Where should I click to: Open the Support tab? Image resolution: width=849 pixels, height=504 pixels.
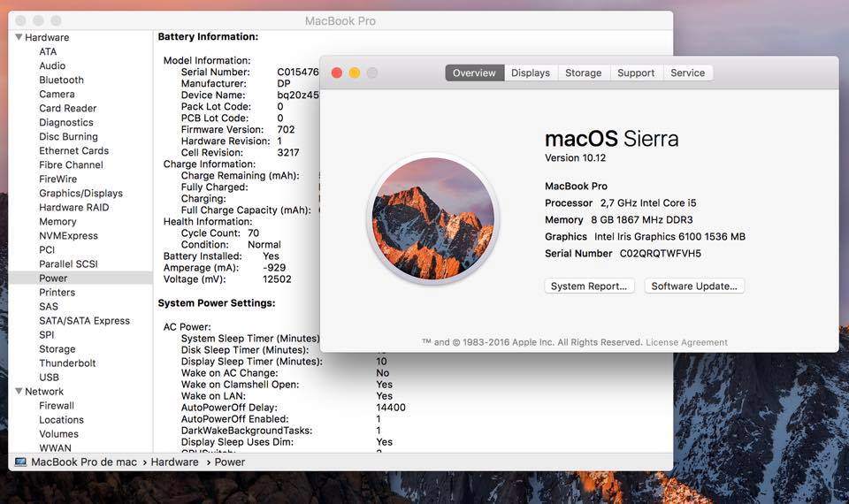pyautogui.click(x=636, y=73)
